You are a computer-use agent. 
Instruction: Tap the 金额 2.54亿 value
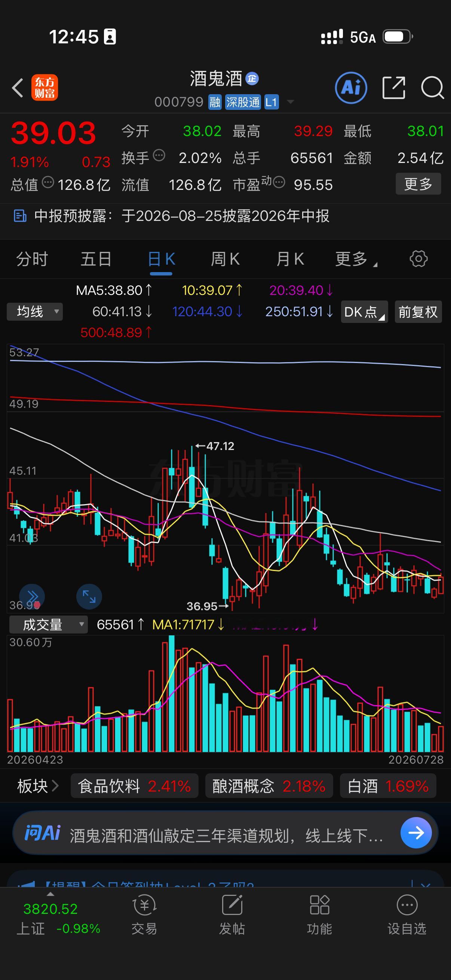click(420, 158)
